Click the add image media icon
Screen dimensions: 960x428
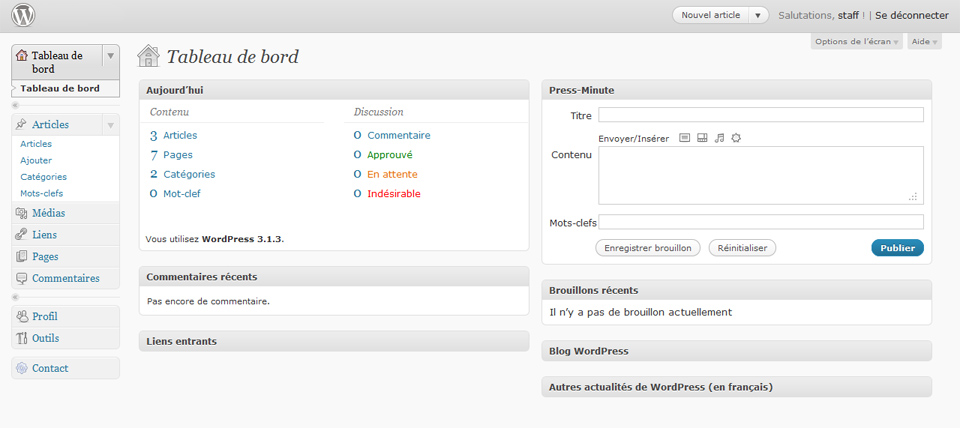685,138
